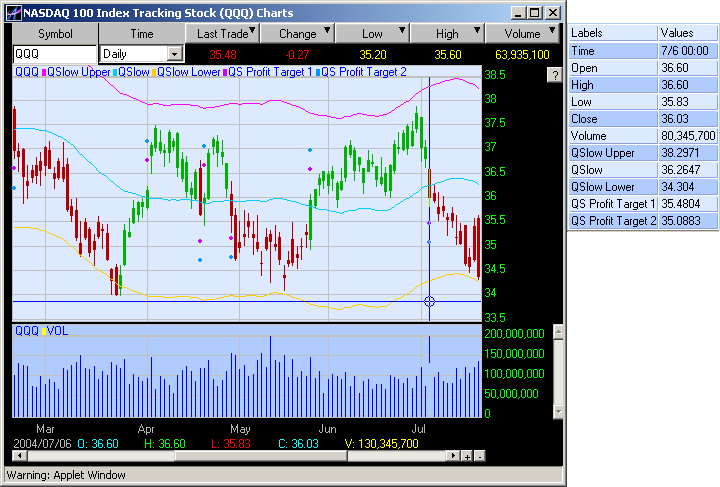Click the magenta QSlow Upper legend square

coord(44,72)
